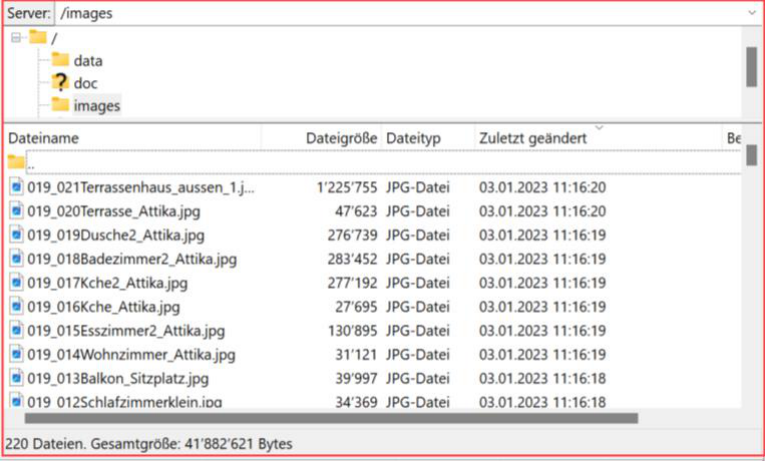Click the file size 1'225'755
The height and width of the screenshot is (461, 765).
tap(347, 187)
